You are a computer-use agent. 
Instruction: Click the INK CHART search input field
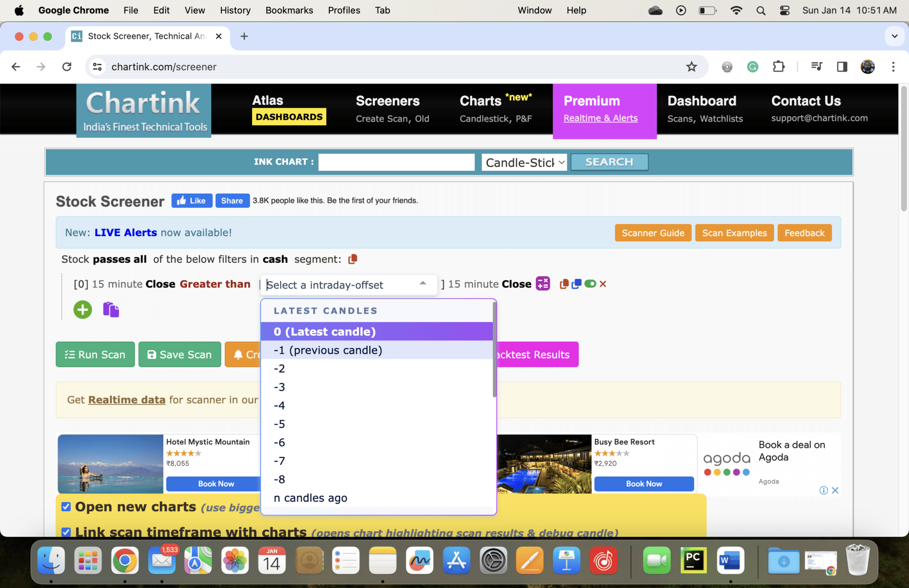click(396, 162)
